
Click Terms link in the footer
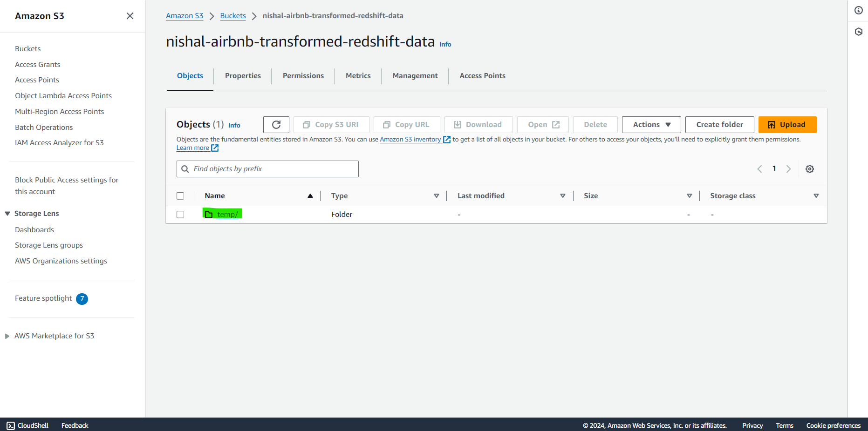click(785, 425)
